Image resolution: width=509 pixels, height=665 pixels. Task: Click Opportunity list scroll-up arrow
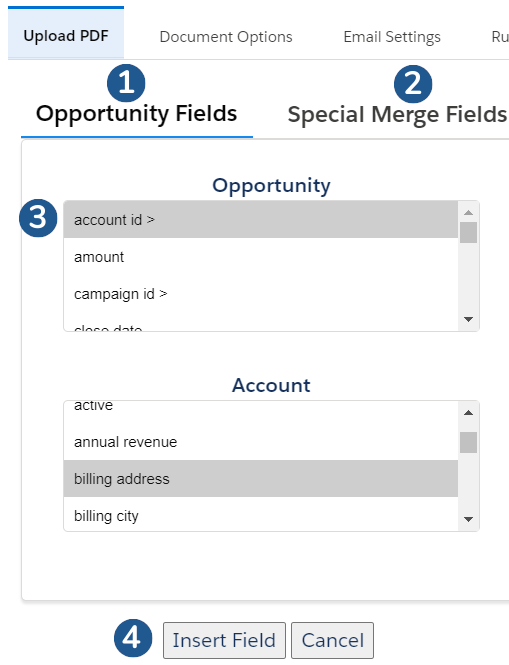[x=468, y=212]
